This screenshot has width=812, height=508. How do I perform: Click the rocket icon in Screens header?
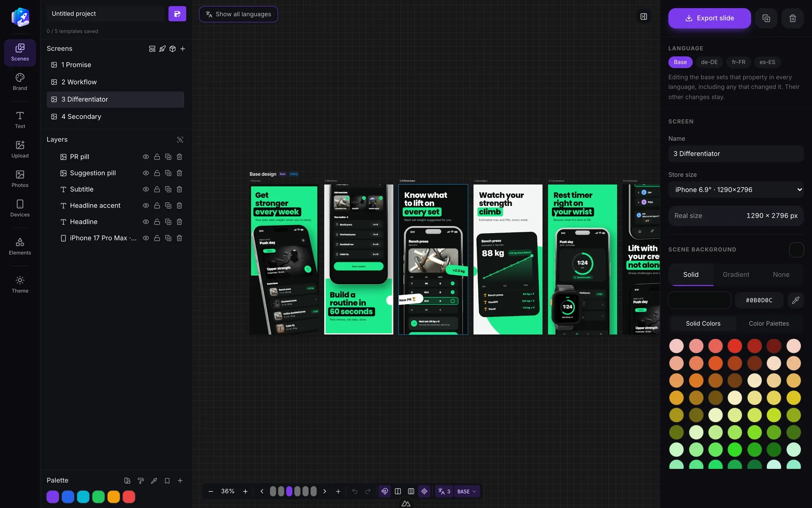162,49
